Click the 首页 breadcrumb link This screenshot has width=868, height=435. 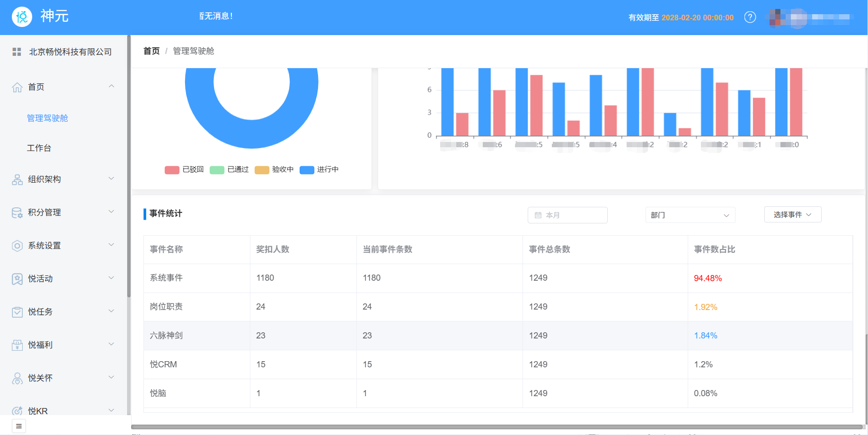[x=151, y=51]
